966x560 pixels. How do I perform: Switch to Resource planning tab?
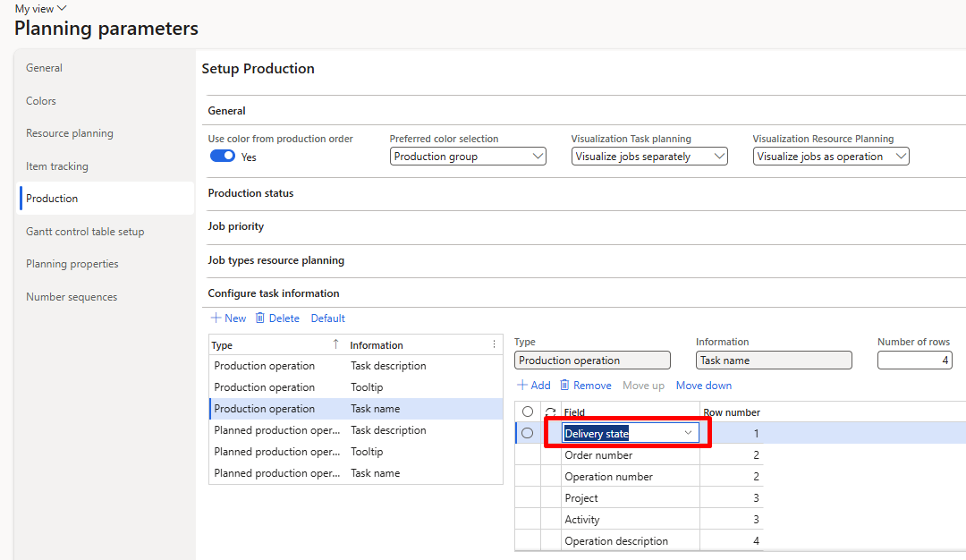click(x=70, y=133)
